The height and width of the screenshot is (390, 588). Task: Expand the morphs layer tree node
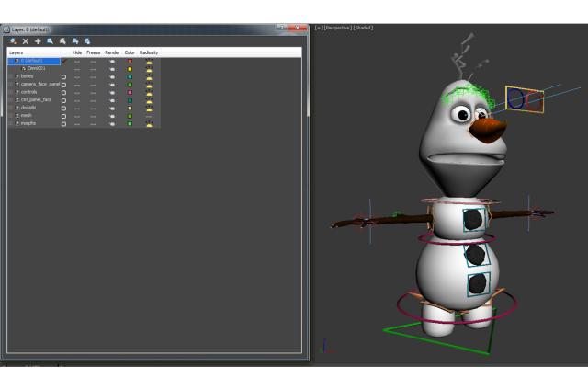[x=10, y=124]
